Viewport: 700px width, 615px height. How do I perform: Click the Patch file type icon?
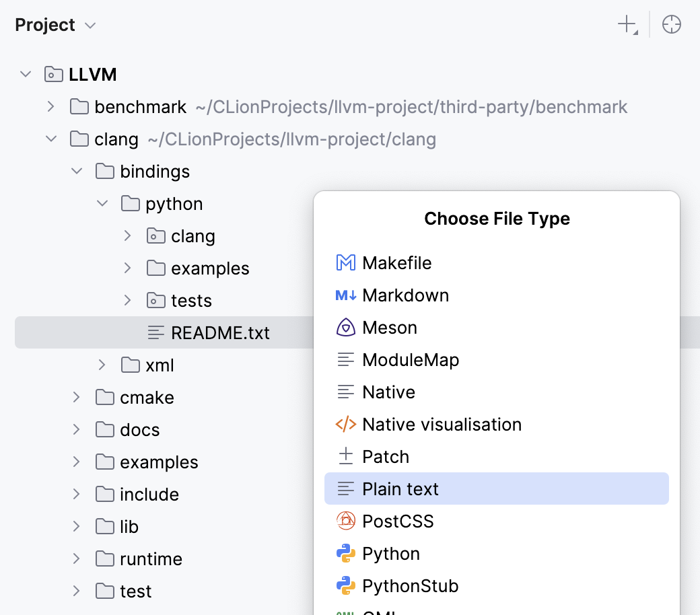point(346,456)
